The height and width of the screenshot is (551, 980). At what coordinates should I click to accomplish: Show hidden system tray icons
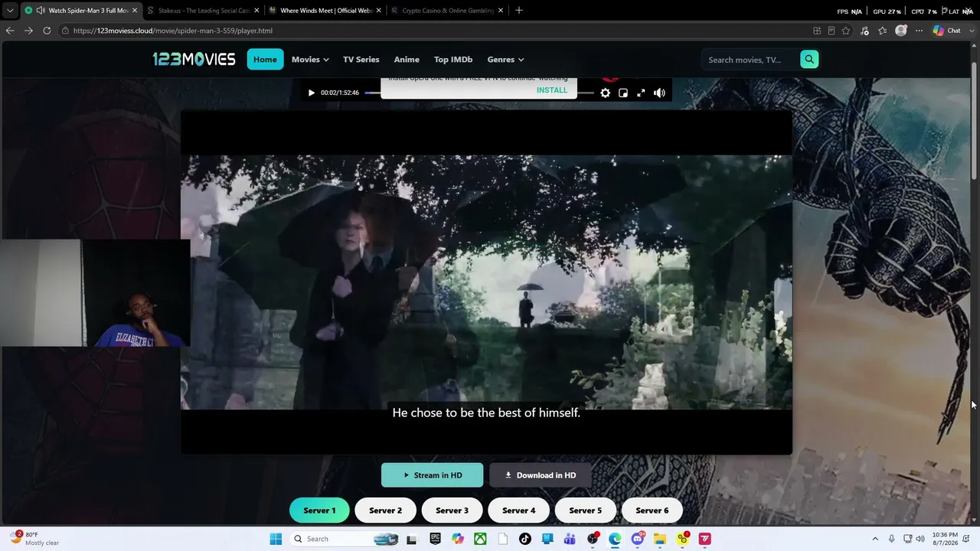click(x=875, y=539)
